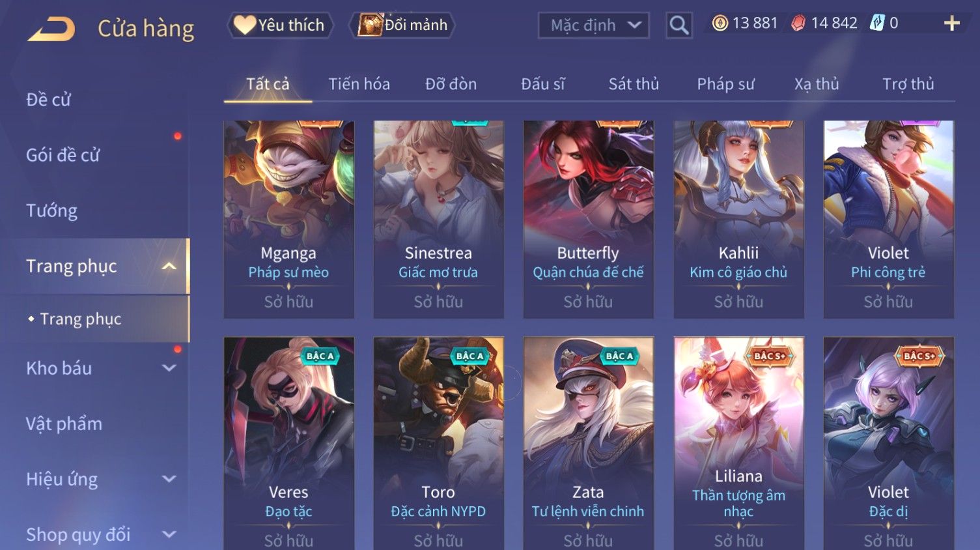This screenshot has width=980, height=550.
Task: Switch to the Sát thủ tab
Action: pyautogui.click(x=634, y=84)
